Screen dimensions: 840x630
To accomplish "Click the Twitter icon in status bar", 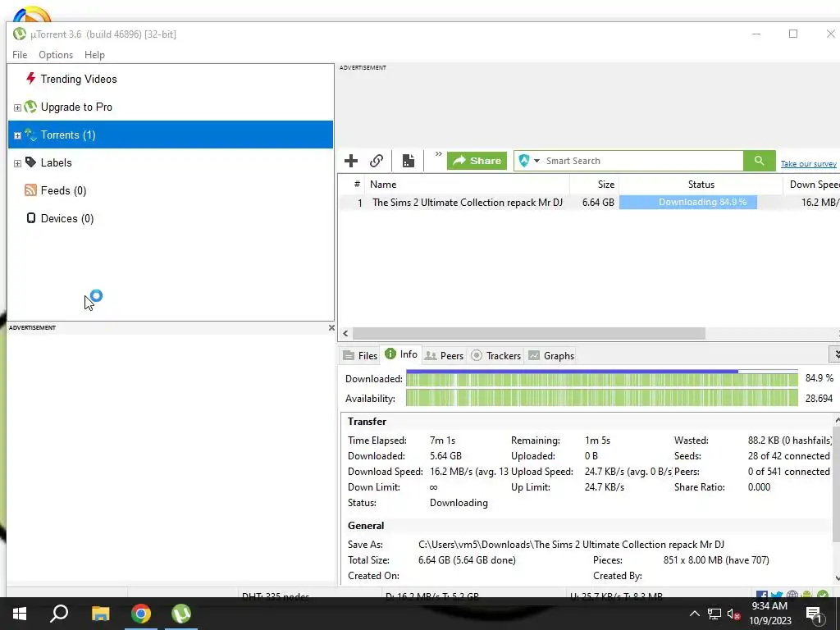I will coord(777,596).
